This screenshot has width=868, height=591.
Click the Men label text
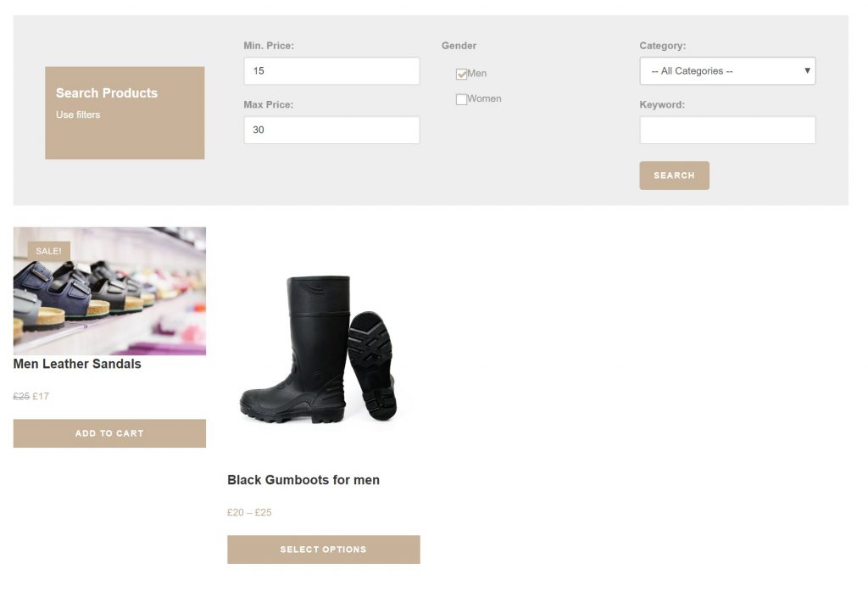(477, 73)
